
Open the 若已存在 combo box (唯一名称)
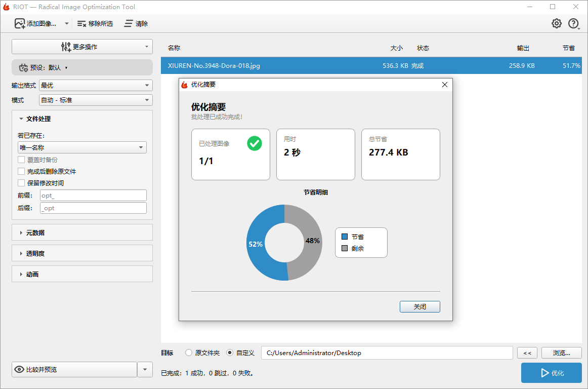(82, 147)
